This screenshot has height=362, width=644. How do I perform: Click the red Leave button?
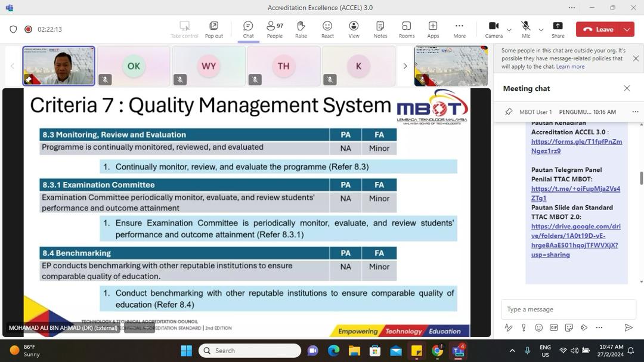(x=598, y=29)
